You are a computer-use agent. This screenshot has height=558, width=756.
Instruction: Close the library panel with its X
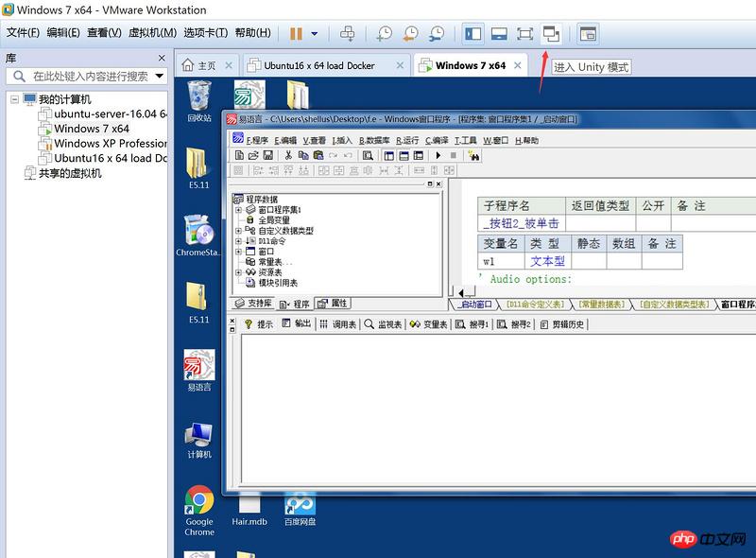coord(162,58)
